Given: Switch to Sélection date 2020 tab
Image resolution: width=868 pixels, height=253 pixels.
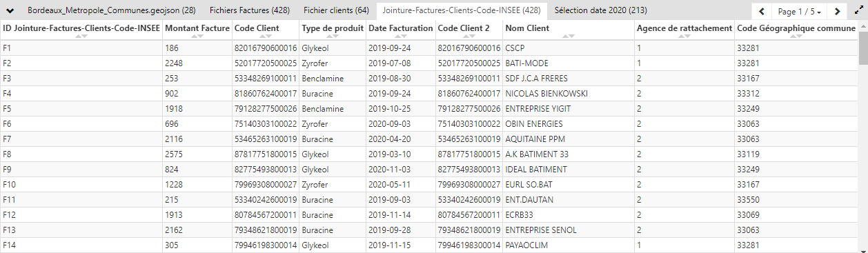Looking at the screenshot, I should 600,11.
